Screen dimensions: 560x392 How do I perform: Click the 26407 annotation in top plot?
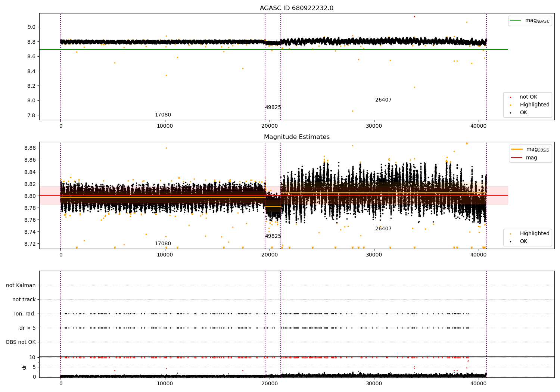[383, 100]
